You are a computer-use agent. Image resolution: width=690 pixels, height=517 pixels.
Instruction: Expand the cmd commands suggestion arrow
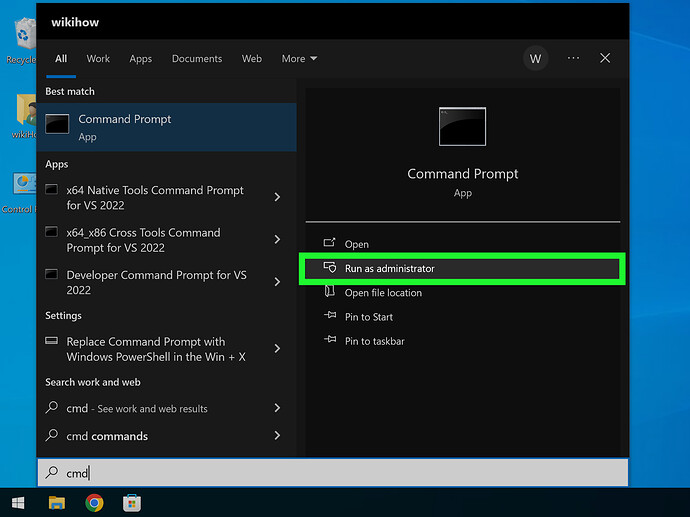tap(277, 436)
